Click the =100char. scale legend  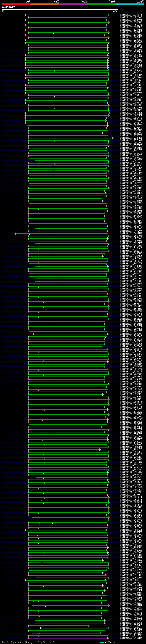[x=108, y=642]
